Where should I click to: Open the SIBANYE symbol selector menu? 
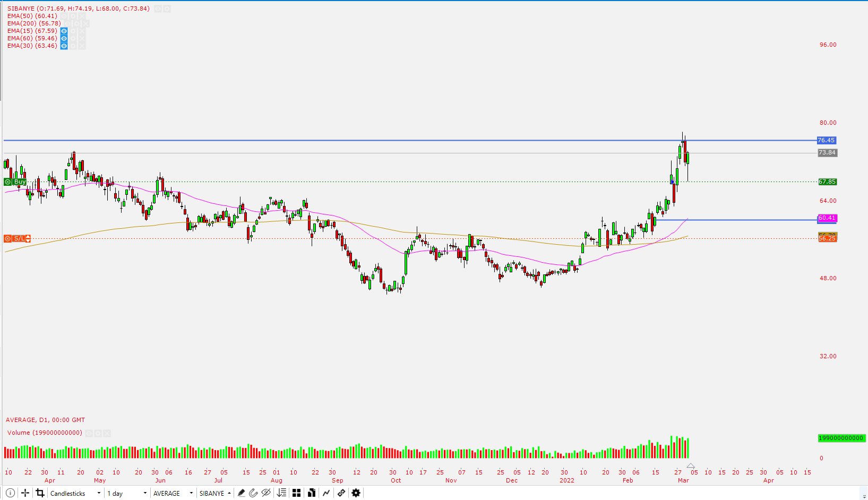click(x=215, y=493)
